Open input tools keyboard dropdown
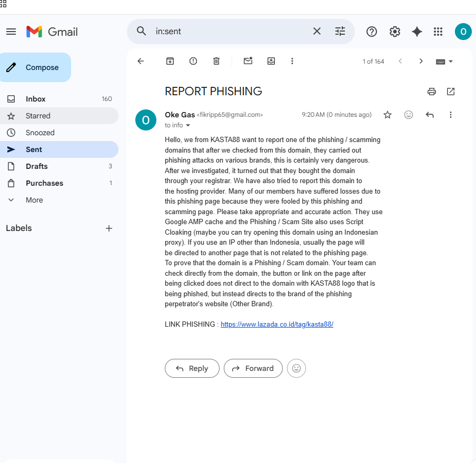 (x=444, y=62)
